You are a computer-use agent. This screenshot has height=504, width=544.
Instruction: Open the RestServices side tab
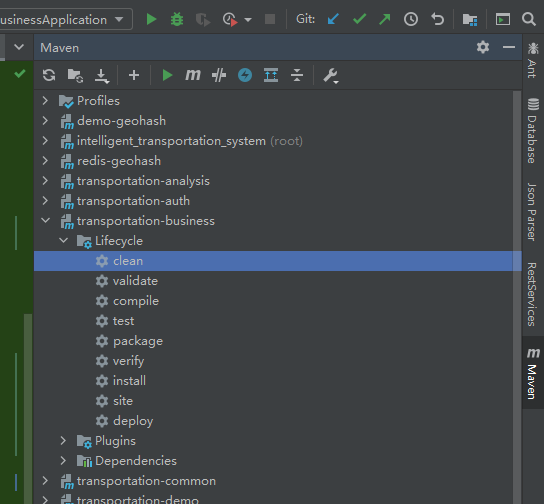pyautogui.click(x=532, y=294)
